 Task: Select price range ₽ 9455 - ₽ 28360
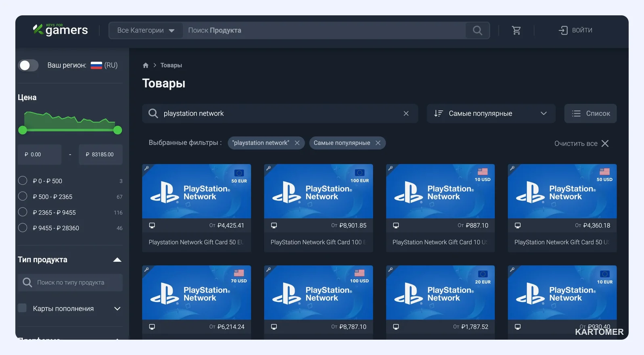click(x=23, y=228)
